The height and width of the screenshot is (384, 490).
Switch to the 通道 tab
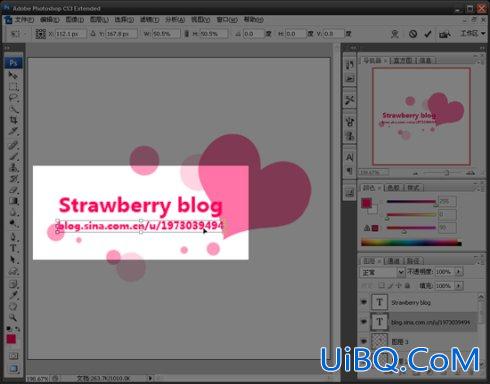(x=394, y=260)
